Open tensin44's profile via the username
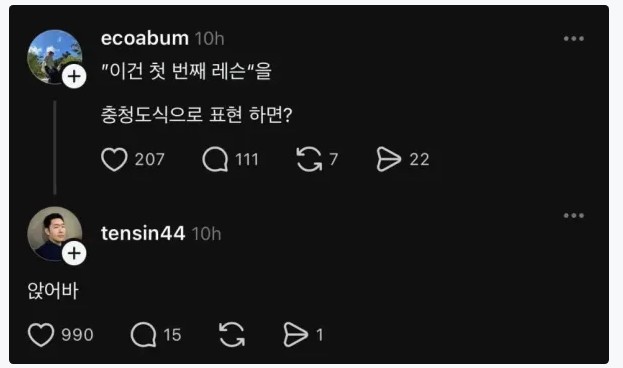The width and height of the screenshot is (623, 368). tap(143, 233)
